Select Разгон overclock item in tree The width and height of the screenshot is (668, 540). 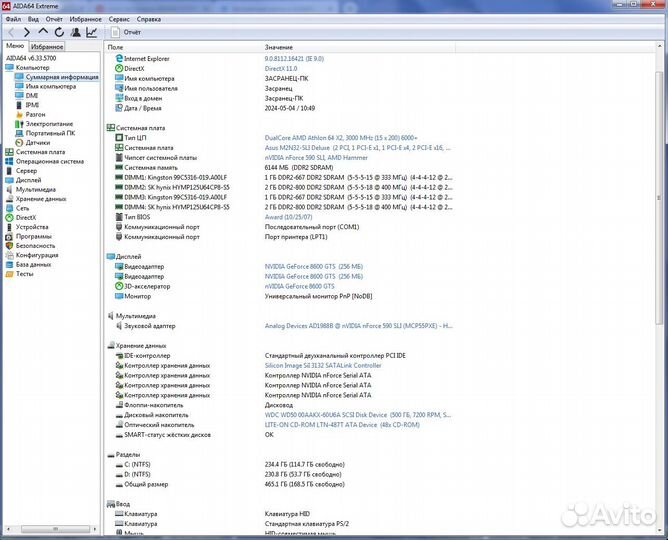coord(32,114)
